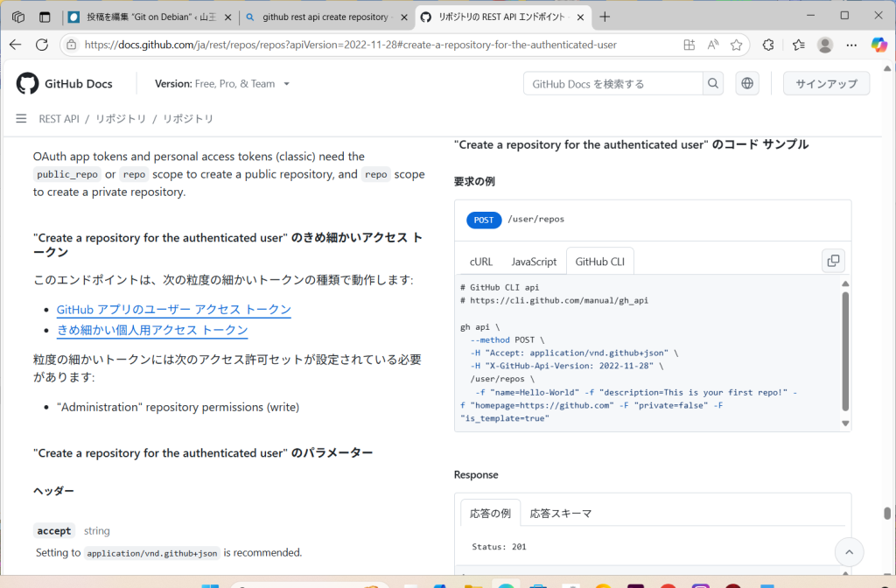896x588 pixels.
Task: Go back to the previous page
Action: pyautogui.click(x=16, y=45)
